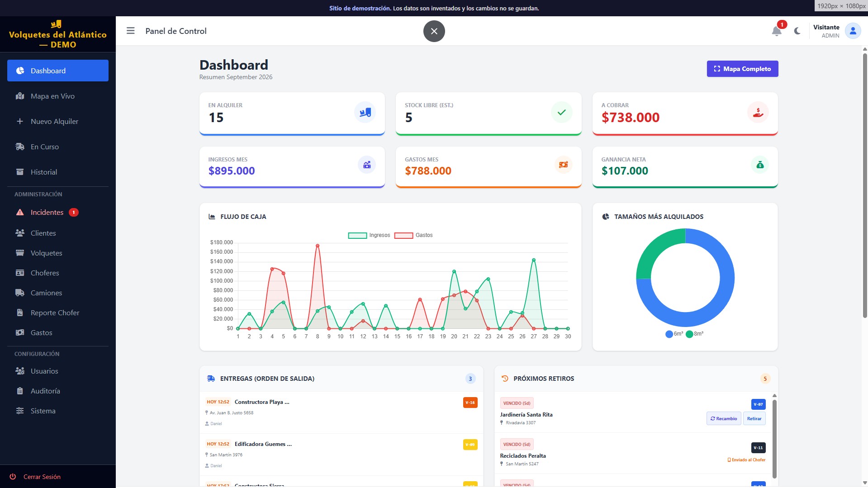Go to Dashboard in sidebar

[58, 71]
